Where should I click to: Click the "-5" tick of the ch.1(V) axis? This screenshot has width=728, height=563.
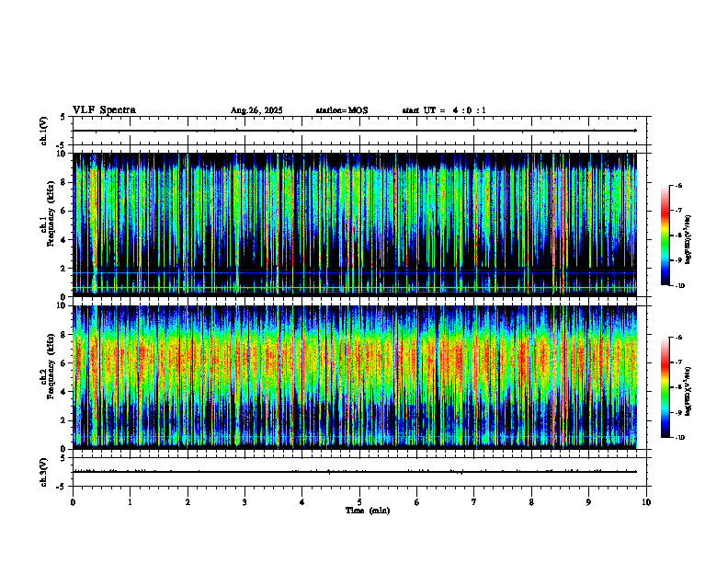click(61, 145)
